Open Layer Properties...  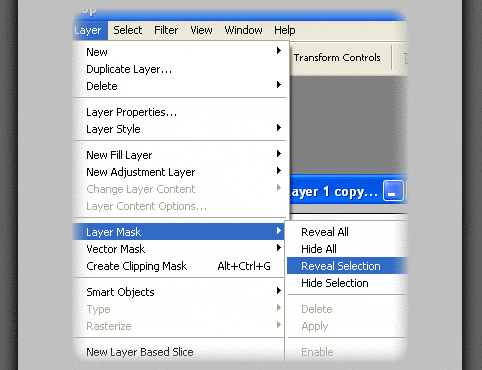(x=180, y=112)
